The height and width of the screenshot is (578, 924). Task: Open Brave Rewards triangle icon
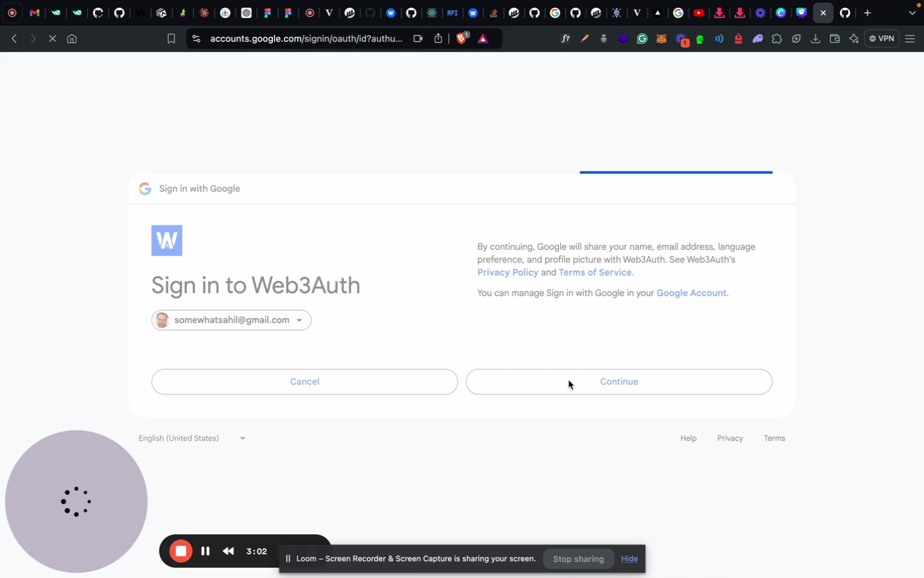[x=483, y=39]
